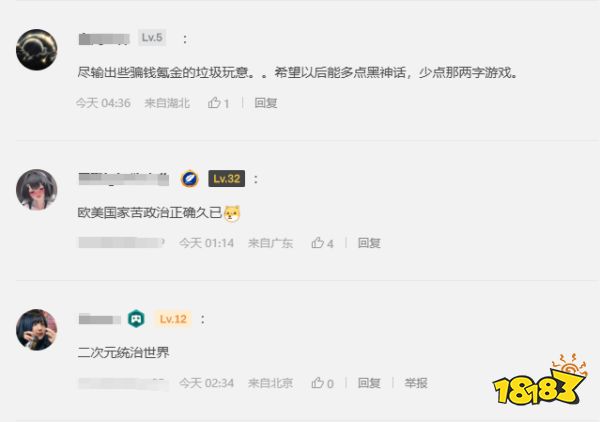The height and width of the screenshot is (422, 600).
Task: Reply to the comment from 湖北
Action: 266,103
